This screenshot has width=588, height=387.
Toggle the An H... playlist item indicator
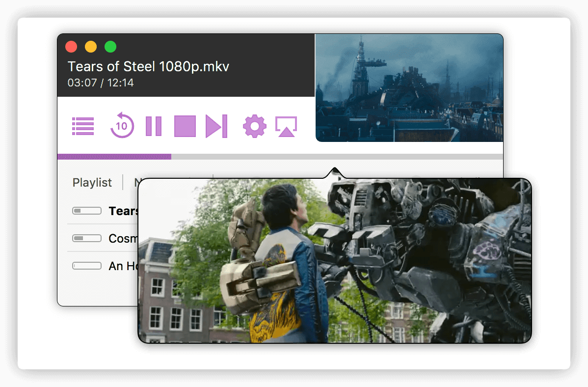tap(87, 266)
